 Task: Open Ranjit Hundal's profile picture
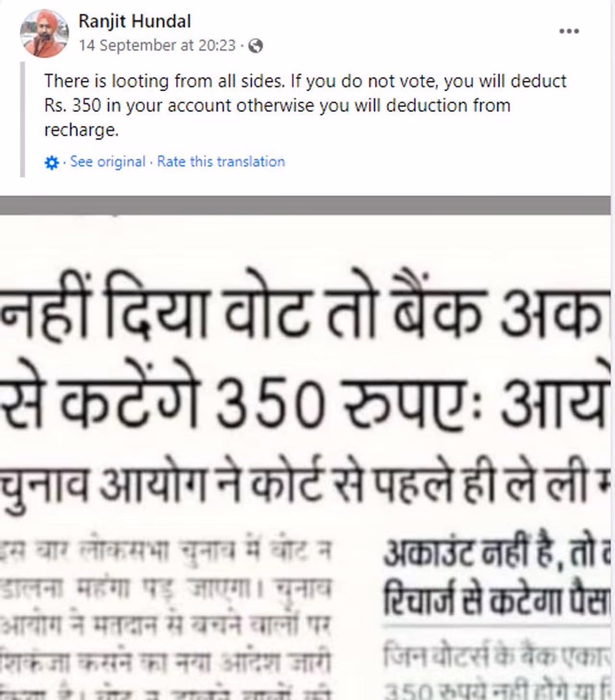point(44,33)
